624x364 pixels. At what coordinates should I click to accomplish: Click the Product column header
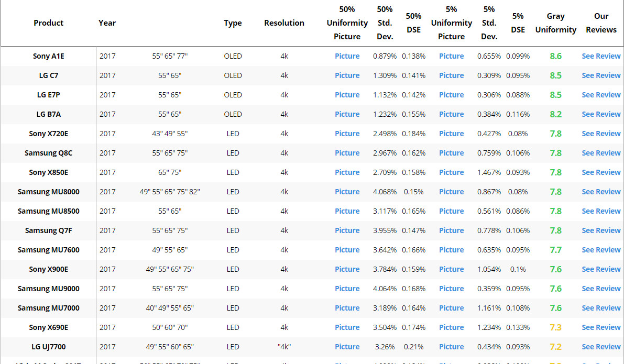click(x=48, y=23)
